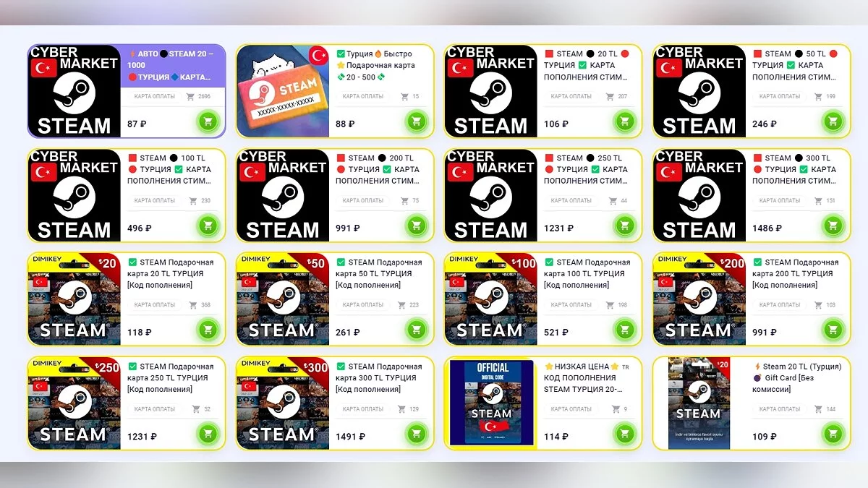Click green cart button for 106 ₽ item
Viewport: 868px width, 488px height.
click(x=625, y=121)
